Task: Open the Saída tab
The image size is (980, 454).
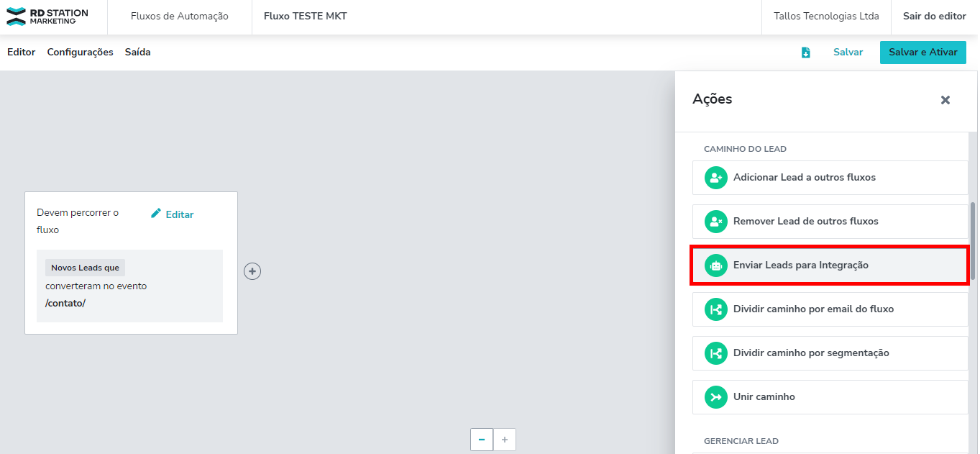Action: [138, 52]
